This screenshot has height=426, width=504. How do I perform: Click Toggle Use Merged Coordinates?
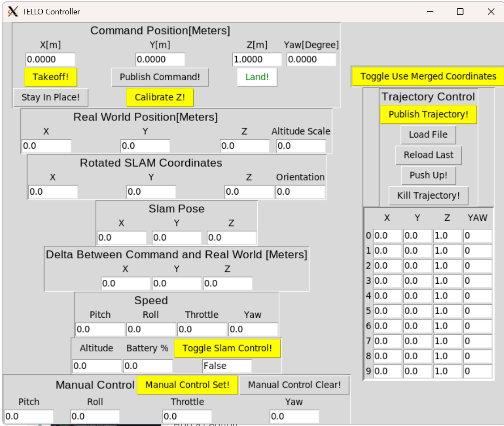click(428, 76)
